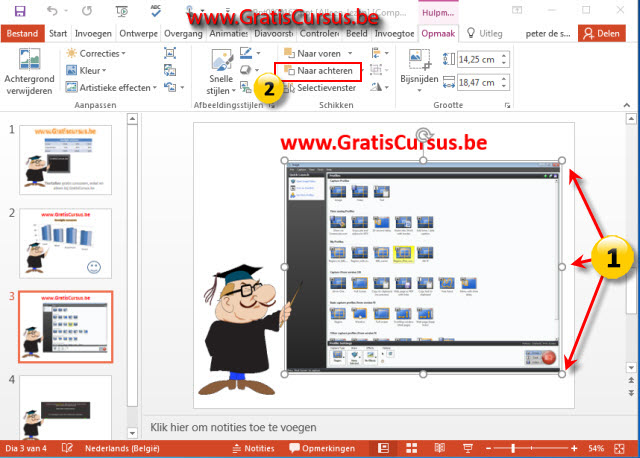The height and width of the screenshot is (458, 640).
Task: Click the compress pictures icon
Action: pos(170,53)
